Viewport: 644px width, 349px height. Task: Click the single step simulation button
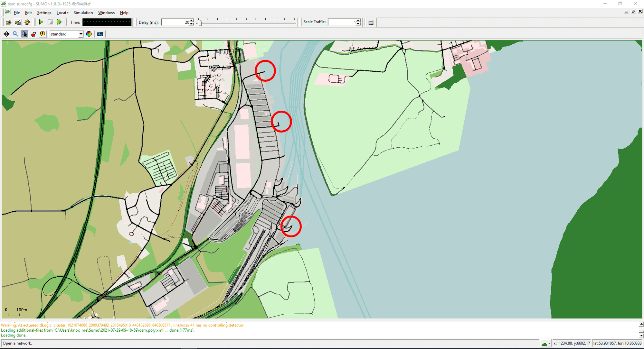point(59,22)
